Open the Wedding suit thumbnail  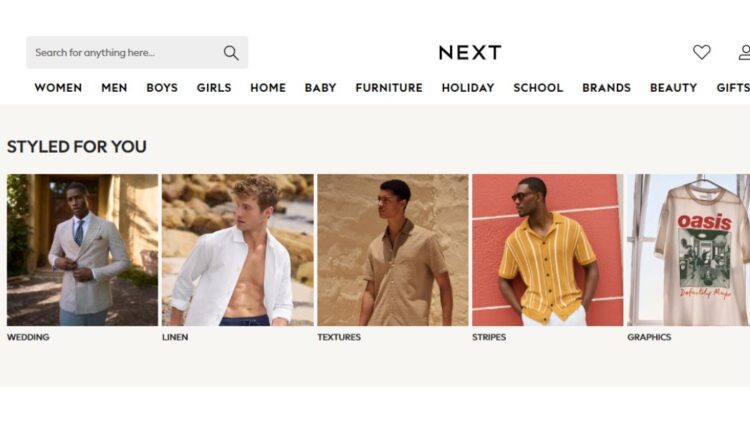click(x=82, y=250)
